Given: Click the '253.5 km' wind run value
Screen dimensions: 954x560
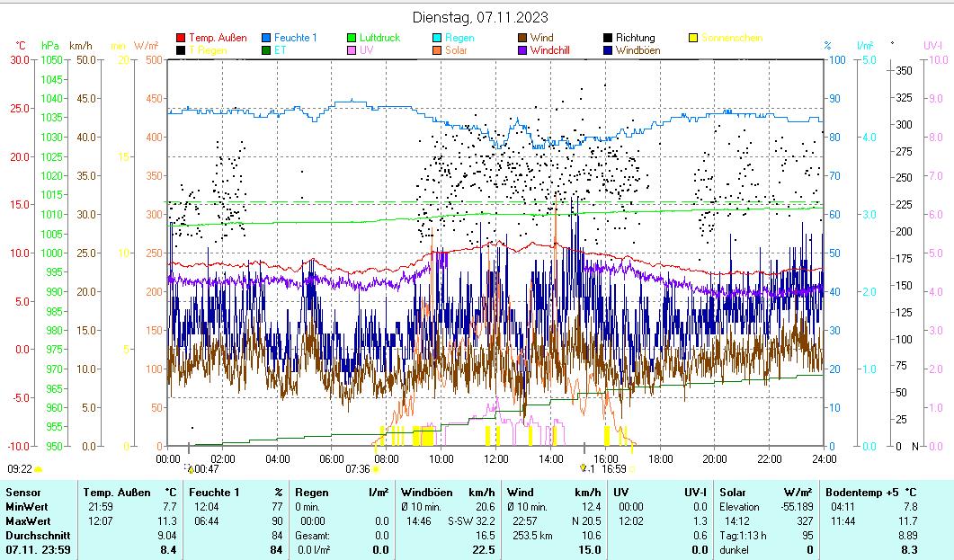Looking at the screenshot, I should coord(531,536).
